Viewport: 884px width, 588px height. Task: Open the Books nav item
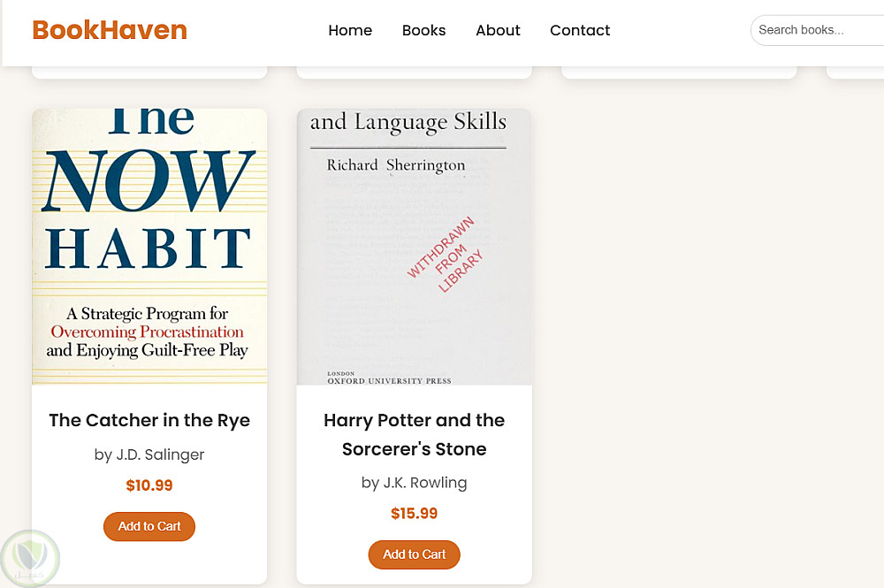coord(423,30)
